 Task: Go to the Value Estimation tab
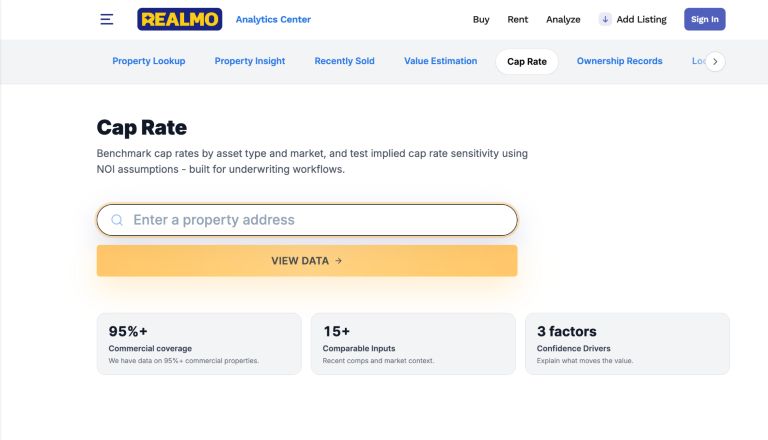(441, 61)
